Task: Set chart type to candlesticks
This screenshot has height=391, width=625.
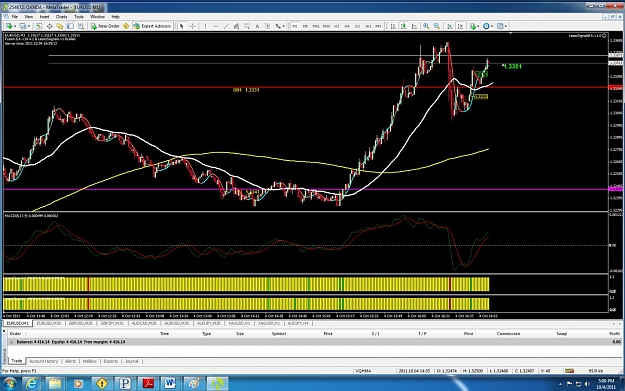Action: click(x=403, y=26)
